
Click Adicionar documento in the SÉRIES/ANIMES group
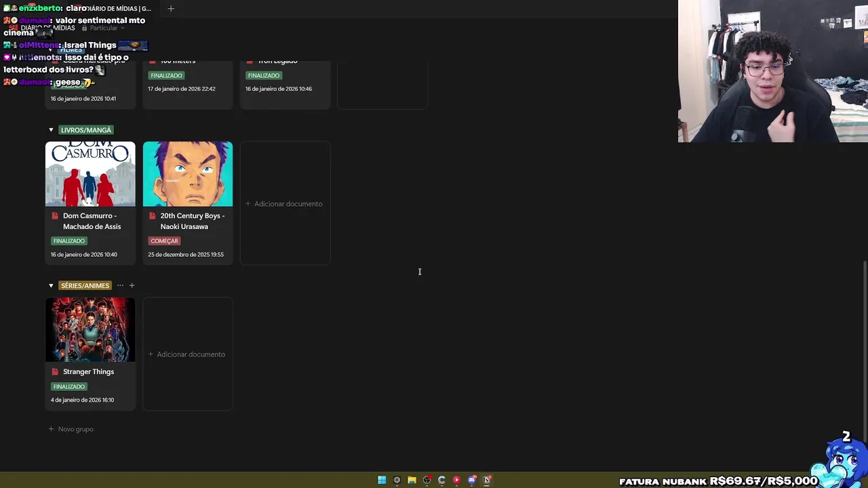point(187,354)
